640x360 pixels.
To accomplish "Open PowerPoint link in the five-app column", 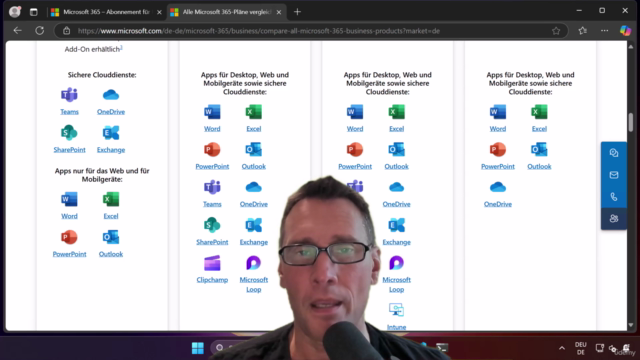I will click(x=498, y=166).
